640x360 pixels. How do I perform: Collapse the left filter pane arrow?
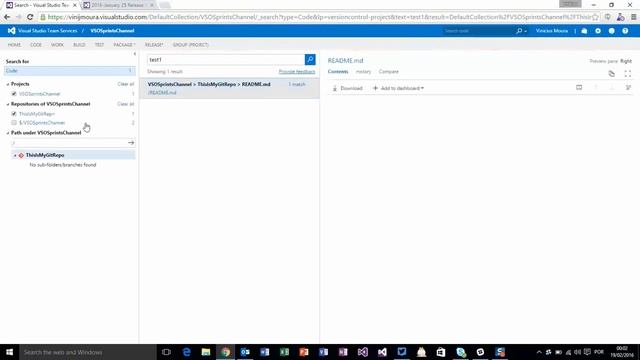134,54
